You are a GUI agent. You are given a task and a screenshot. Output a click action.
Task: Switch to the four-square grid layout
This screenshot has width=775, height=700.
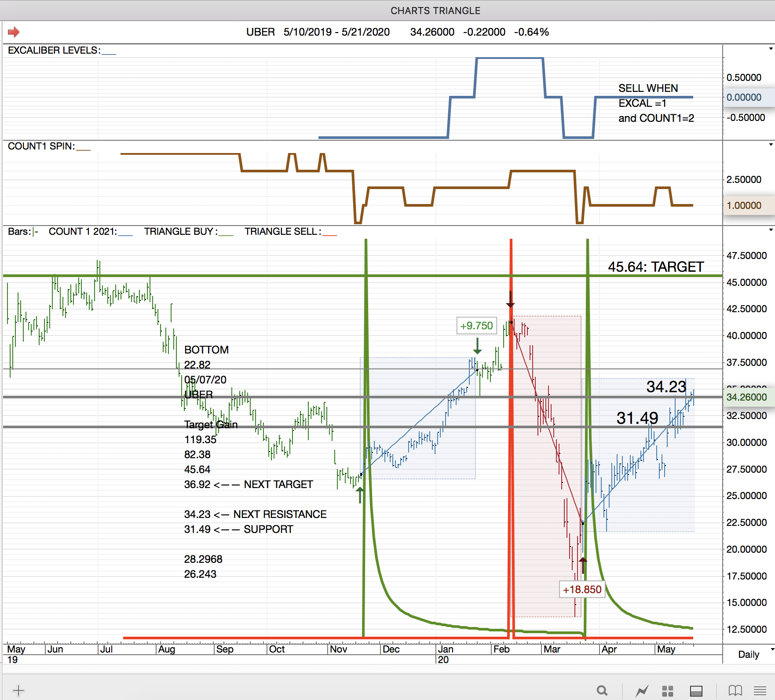coord(668,691)
